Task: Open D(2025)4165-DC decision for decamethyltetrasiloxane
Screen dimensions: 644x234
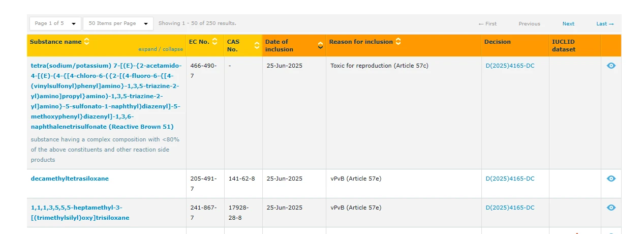Action: 510,179
